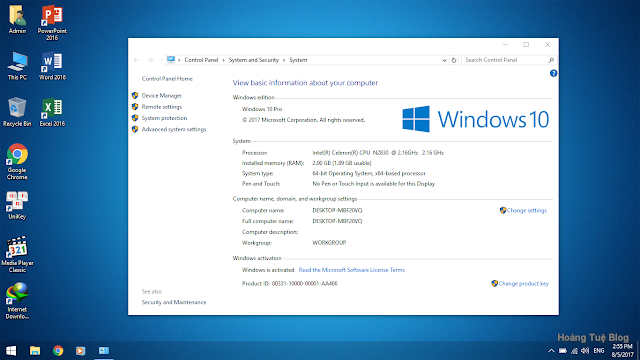Select the Recycle Bin icon
The height and width of the screenshot is (360, 640).
coord(17,112)
